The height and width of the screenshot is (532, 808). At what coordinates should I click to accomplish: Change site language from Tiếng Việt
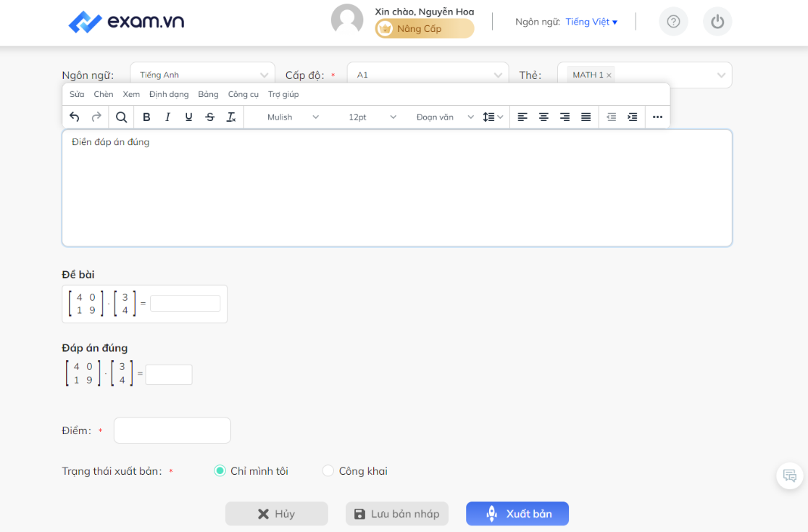591,22
